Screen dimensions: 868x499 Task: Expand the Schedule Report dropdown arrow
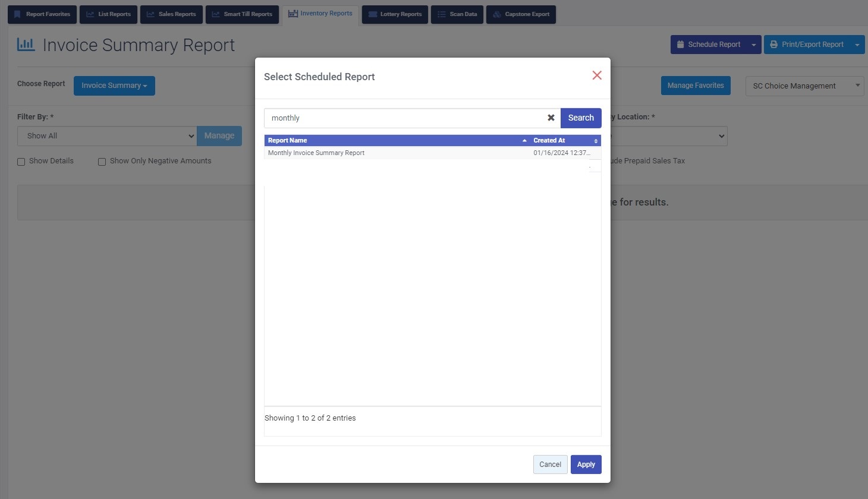[x=754, y=45]
